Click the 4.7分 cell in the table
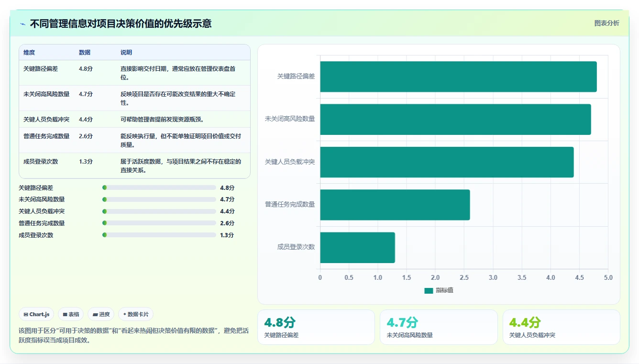Screen dimensions: 639x364 click(86, 94)
